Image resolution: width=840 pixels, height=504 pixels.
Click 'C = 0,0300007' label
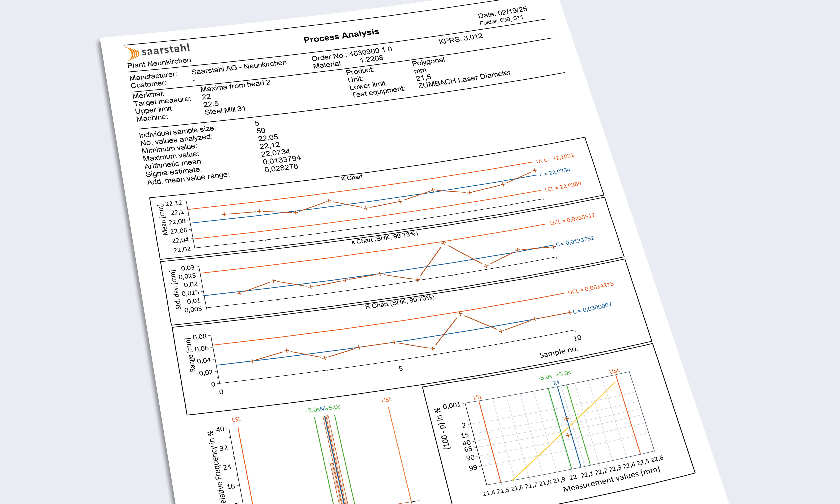592,308
